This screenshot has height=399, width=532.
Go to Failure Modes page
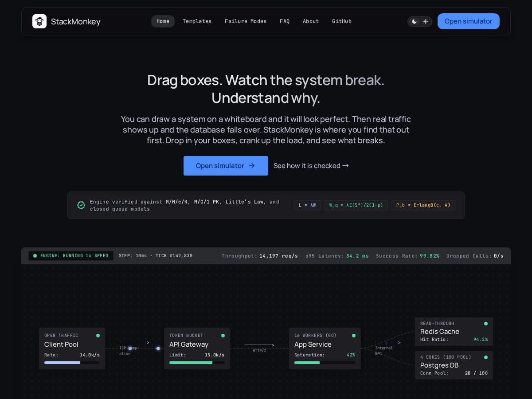(246, 21)
